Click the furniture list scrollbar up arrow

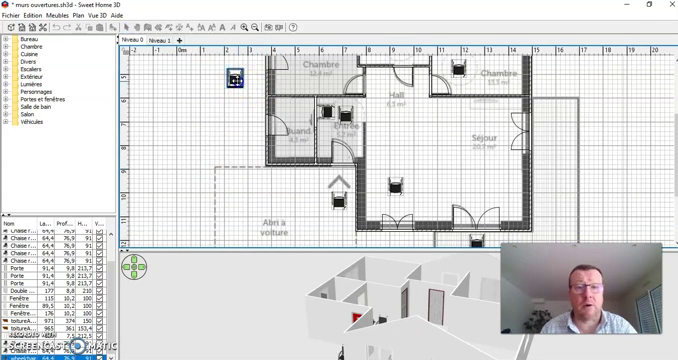pyautogui.click(x=111, y=234)
